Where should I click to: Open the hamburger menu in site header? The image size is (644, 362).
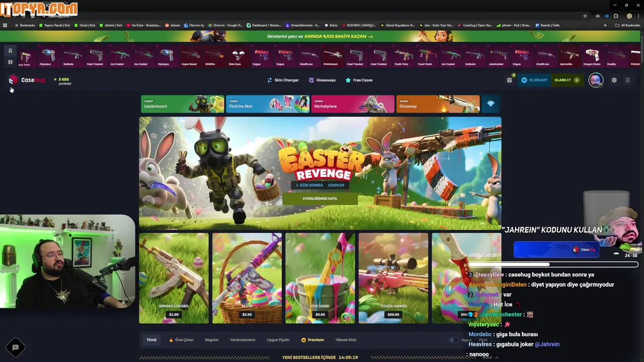tap(627, 80)
